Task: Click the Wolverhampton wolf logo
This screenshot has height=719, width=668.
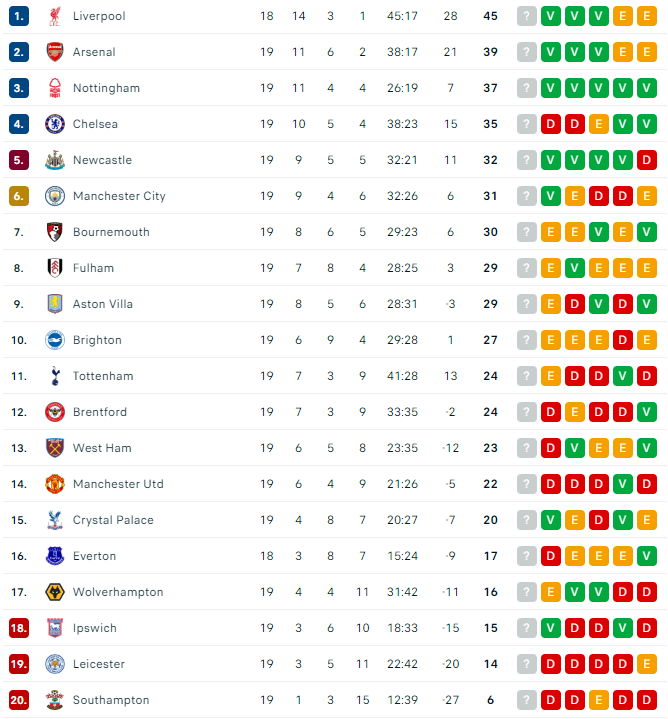Action: [55, 592]
